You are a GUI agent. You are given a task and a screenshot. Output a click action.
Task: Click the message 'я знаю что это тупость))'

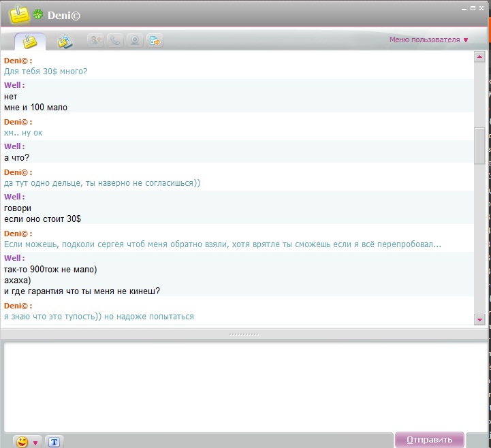coord(99,317)
